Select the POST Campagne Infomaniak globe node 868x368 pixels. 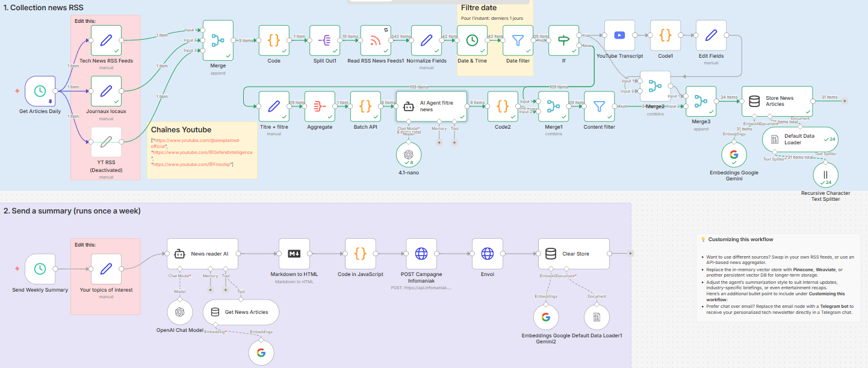click(x=421, y=254)
